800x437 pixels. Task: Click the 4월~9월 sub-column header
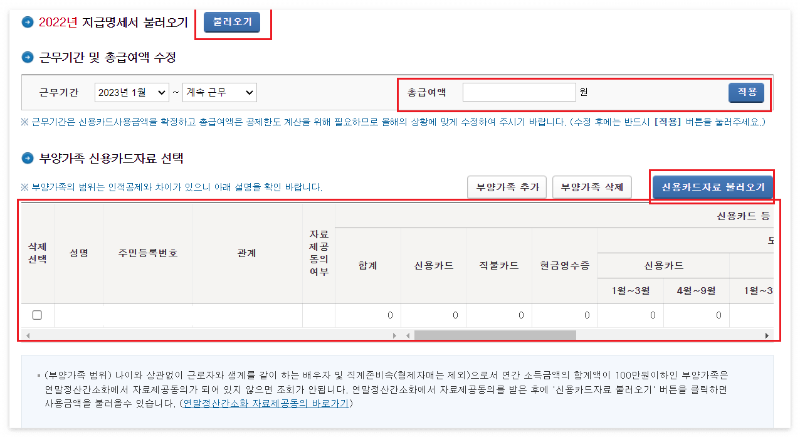coord(696,291)
